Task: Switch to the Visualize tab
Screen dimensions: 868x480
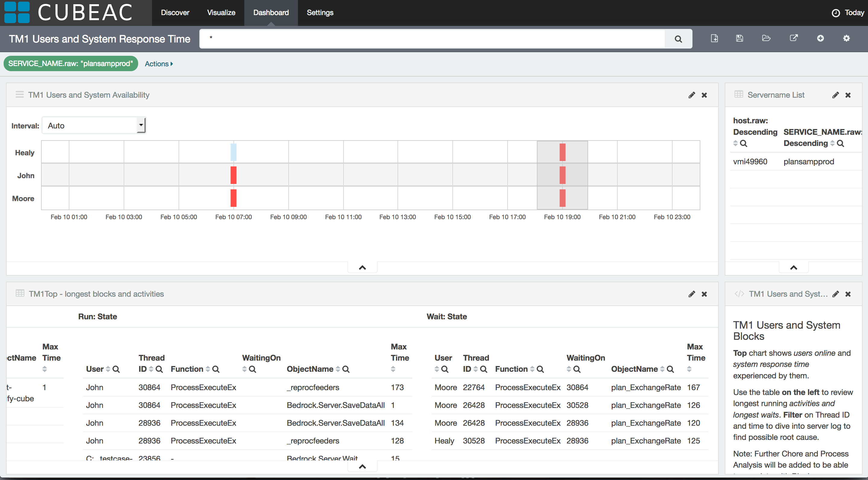Action: pos(221,13)
